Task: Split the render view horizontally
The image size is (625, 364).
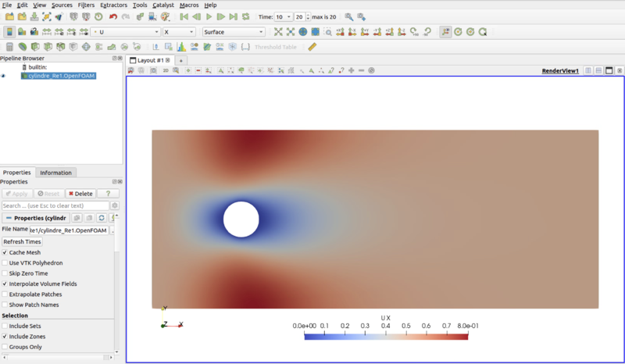Action: 588,70
